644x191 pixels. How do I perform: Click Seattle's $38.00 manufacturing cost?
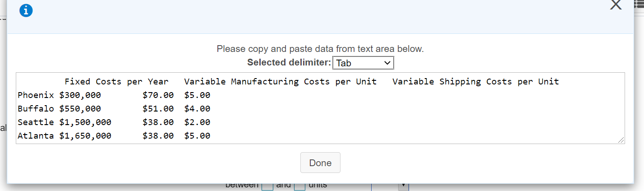click(158, 122)
